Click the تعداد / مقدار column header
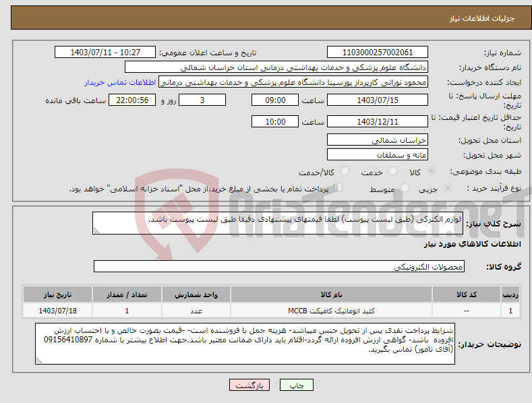This screenshot has width=532, height=403. coord(127,294)
